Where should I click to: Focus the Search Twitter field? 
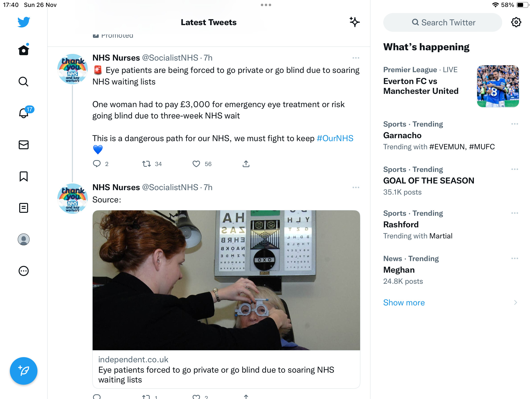click(x=443, y=22)
